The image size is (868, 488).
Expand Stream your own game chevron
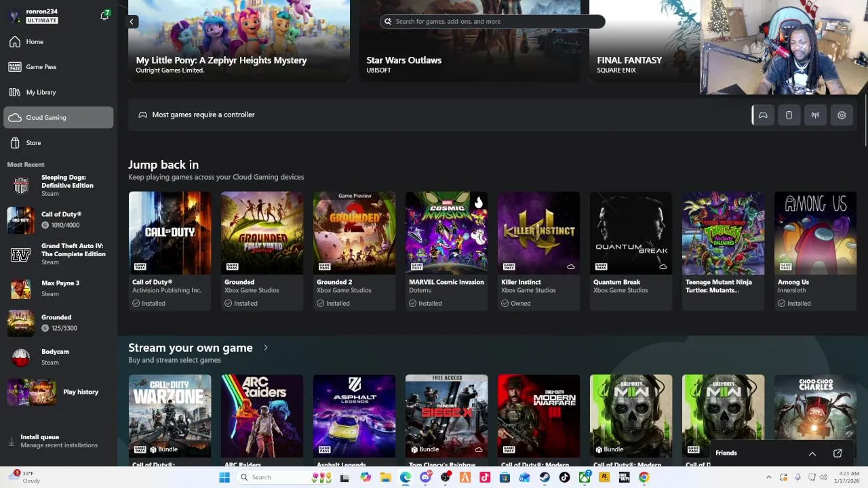(x=266, y=348)
